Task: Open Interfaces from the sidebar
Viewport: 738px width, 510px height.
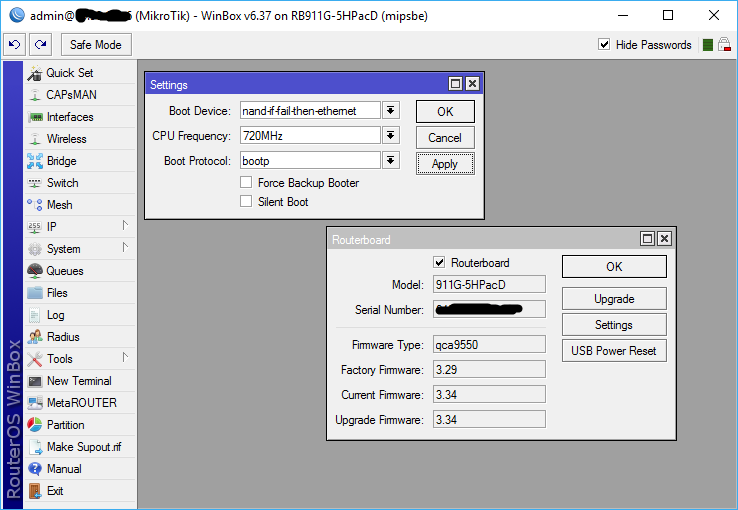Action: click(x=69, y=117)
